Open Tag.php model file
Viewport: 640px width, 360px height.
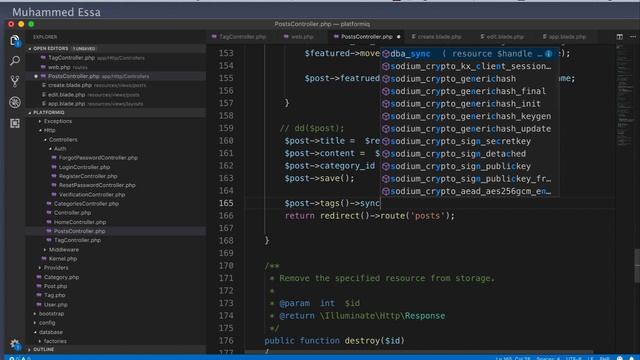pyautogui.click(x=54, y=295)
